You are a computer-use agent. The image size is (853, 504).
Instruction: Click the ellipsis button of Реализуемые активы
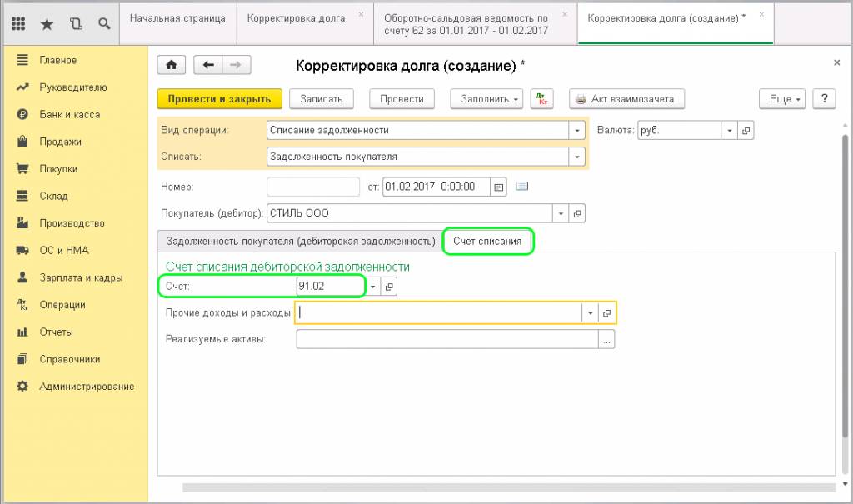(x=606, y=340)
